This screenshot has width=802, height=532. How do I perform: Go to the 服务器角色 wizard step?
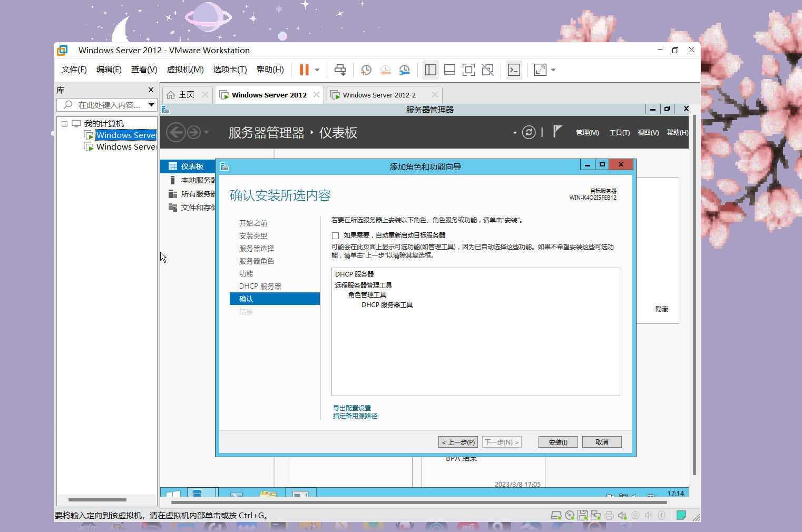pyautogui.click(x=257, y=261)
